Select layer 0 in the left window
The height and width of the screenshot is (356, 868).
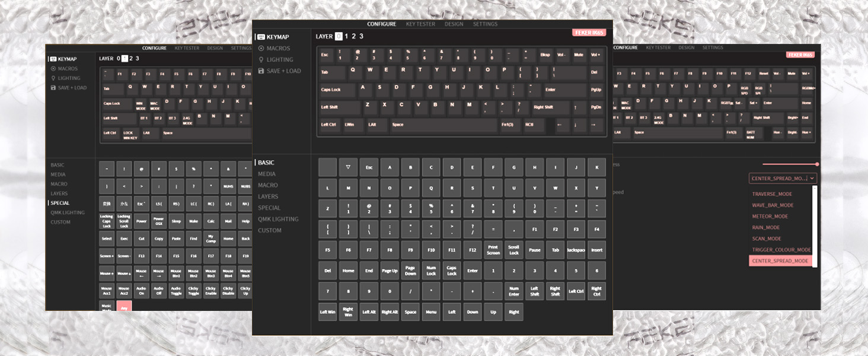pyautogui.click(x=119, y=58)
